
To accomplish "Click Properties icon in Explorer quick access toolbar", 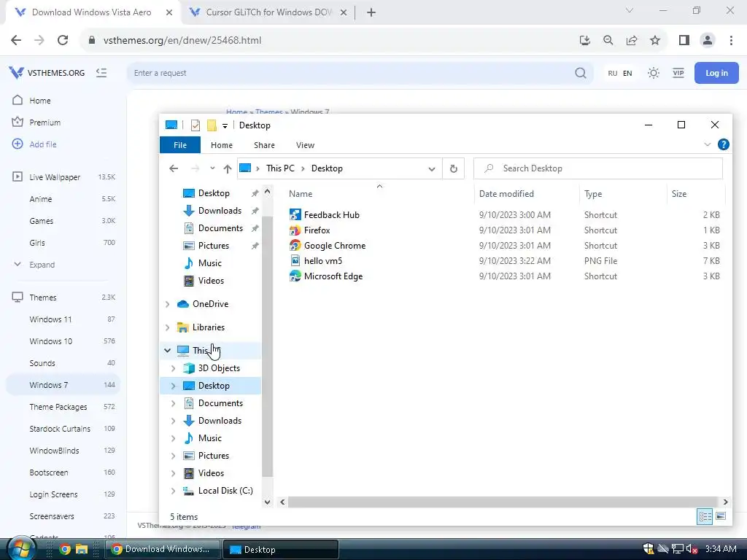I will pyautogui.click(x=196, y=125).
